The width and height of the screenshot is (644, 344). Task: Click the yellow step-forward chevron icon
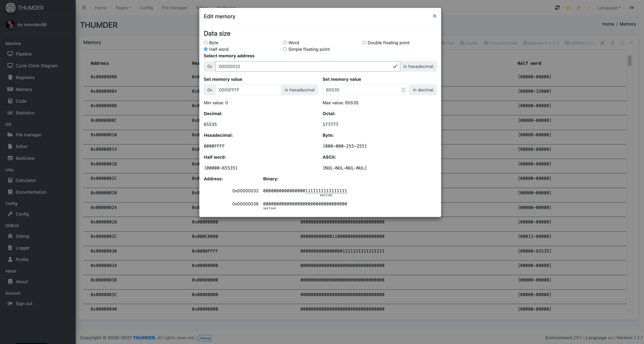tap(589, 7)
